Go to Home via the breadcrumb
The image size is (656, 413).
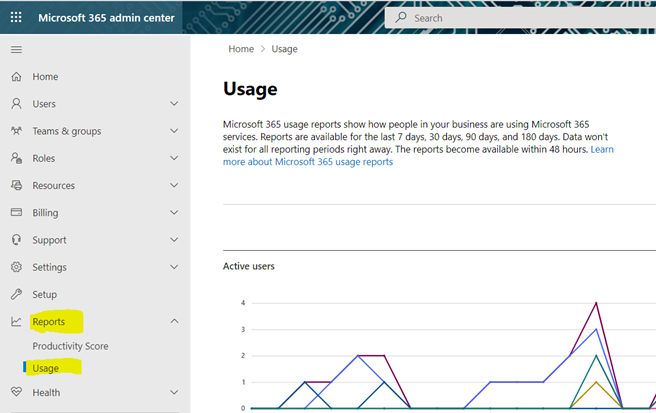(x=241, y=49)
